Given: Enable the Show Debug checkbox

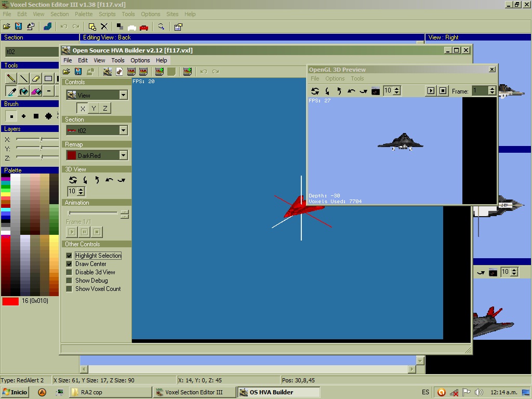Looking at the screenshot, I should [x=69, y=281].
